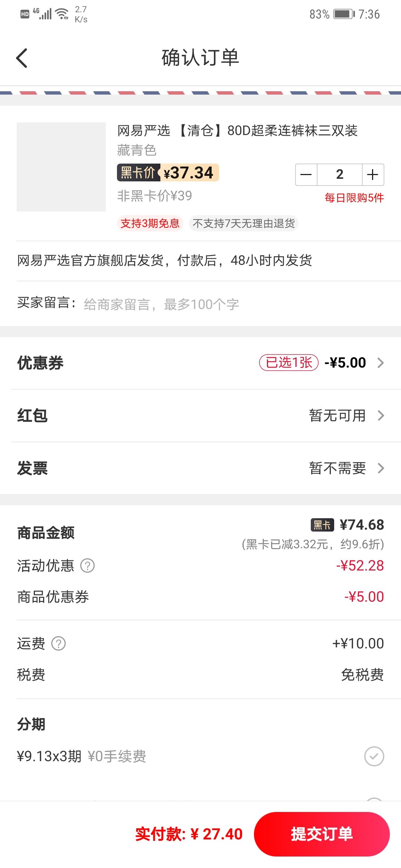Tap the 支持3期免息 tag
This screenshot has width=401, height=868.
coord(150,223)
